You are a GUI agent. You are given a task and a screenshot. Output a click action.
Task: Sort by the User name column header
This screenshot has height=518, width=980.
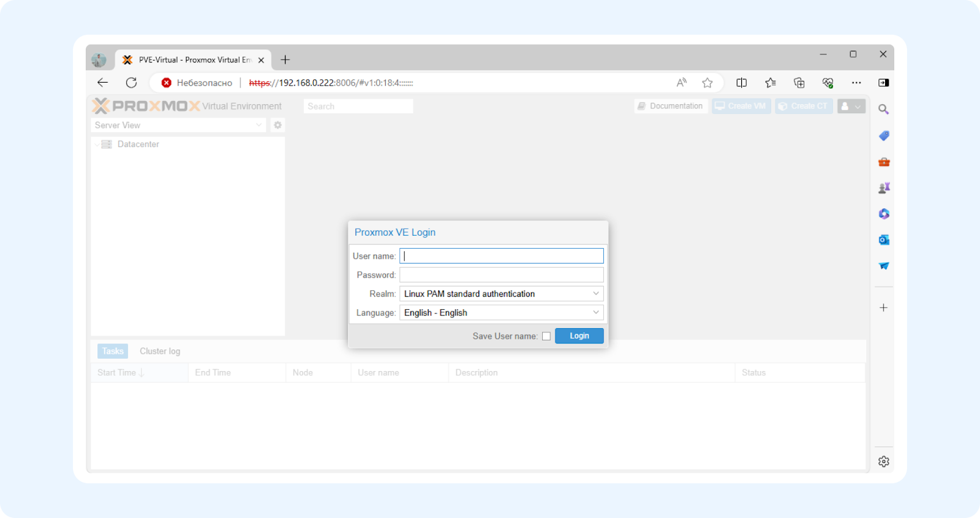pos(399,372)
